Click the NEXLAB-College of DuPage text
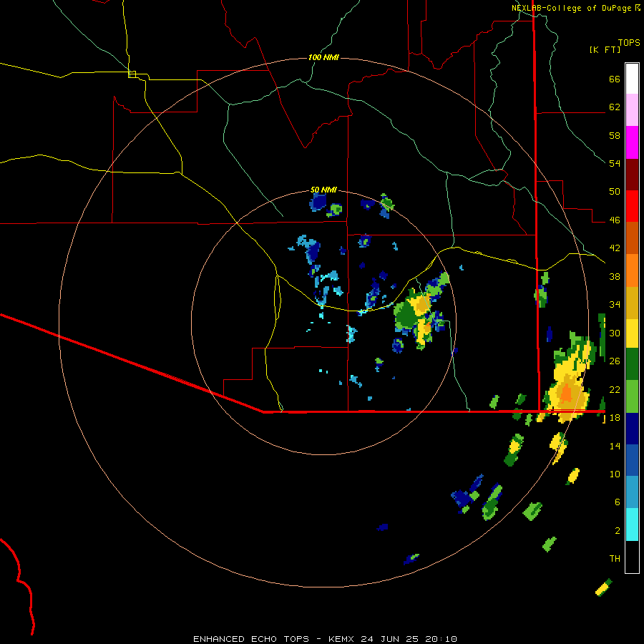Screen dimensions: 644x644 571,8
